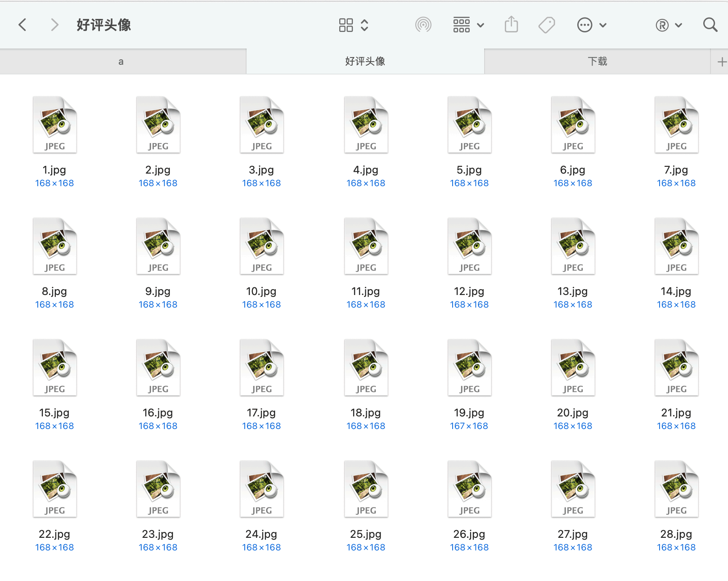Click the 168×168 dimensions under 14.jpg
The width and height of the screenshot is (728, 581).
click(x=676, y=304)
